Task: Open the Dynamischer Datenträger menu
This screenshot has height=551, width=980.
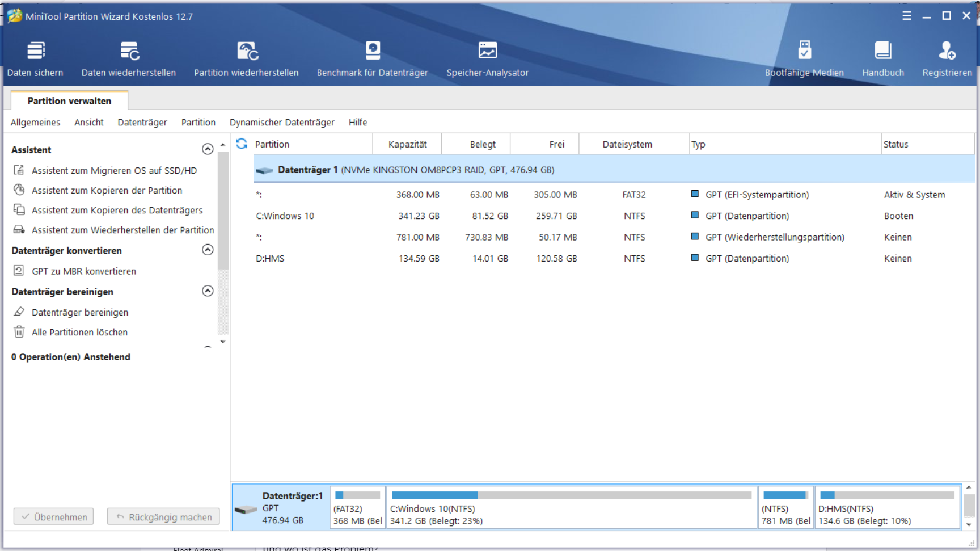Action: click(282, 123)
